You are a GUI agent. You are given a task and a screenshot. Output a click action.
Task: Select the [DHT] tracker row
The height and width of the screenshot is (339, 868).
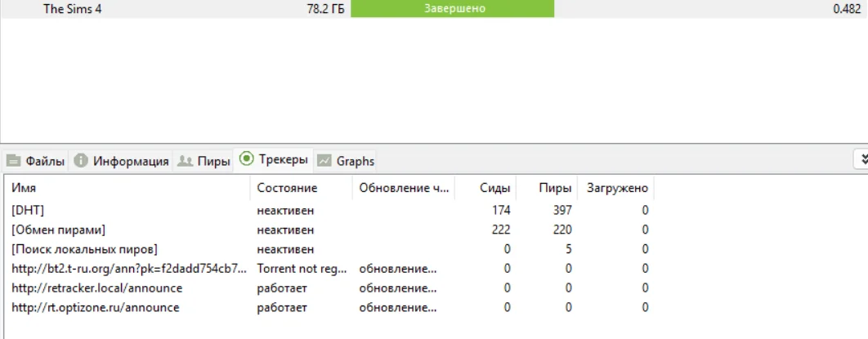click(29, 210)
